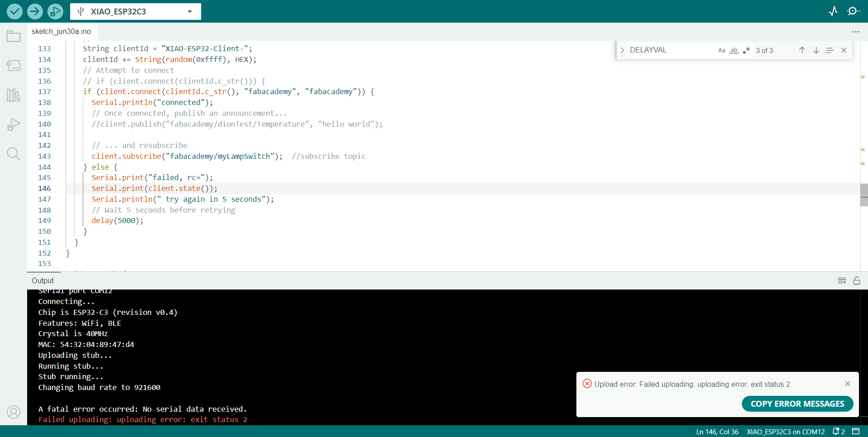
Task: Go to previous match in find widget
Action: pos(802,50)
